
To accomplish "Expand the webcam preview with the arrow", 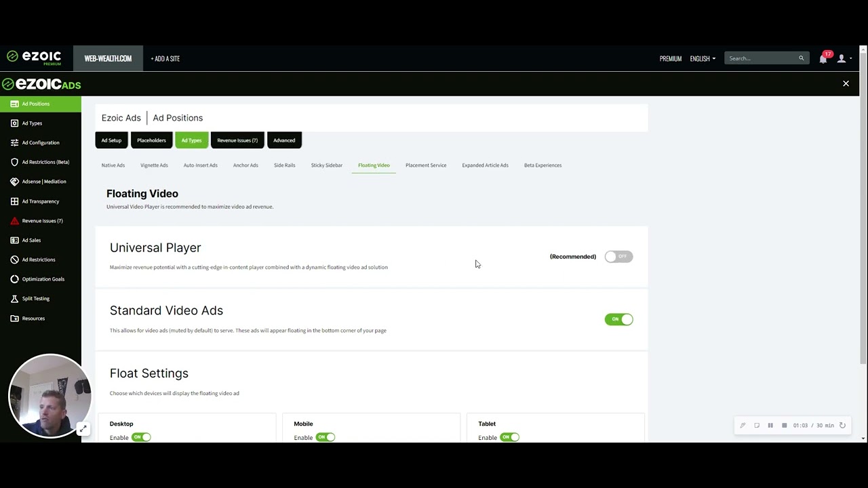I will pyautogui.click(x=83, y=428).
